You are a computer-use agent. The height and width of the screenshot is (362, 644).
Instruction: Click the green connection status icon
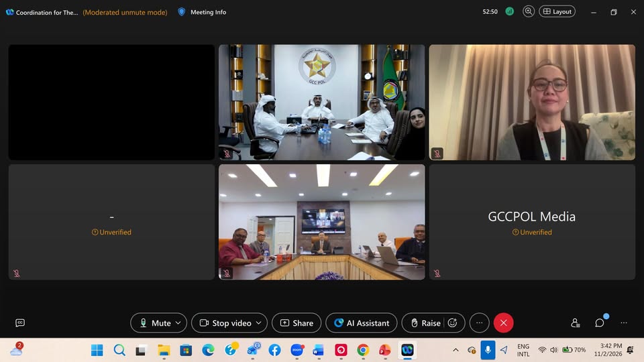pos(510,11)
